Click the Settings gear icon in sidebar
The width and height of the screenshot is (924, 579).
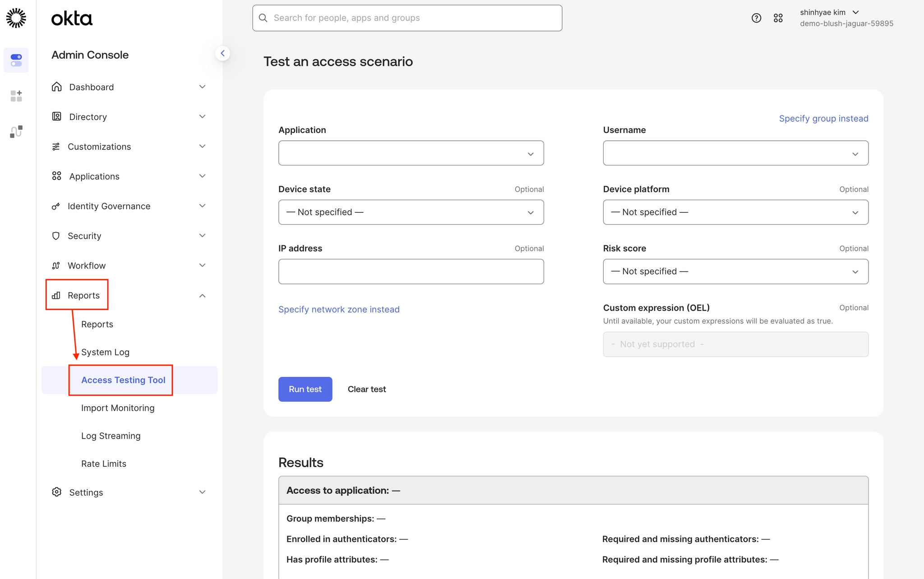click(56, 492)
